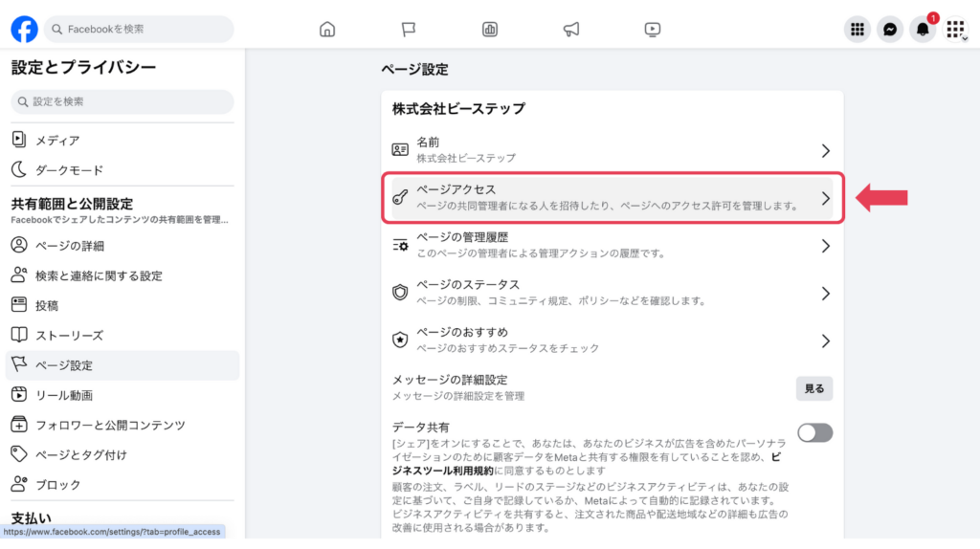Open Messenger
The width and height of the screenshot is (980, 549).
pos(889,30)
